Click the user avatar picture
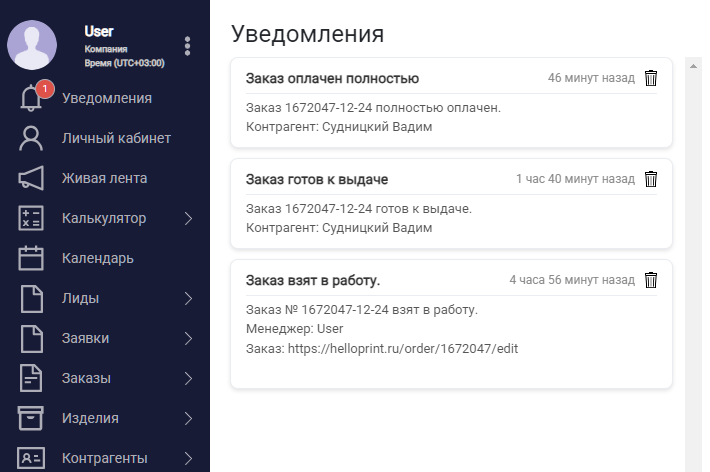This screenshot has width=710, height=472. tap(32, 45)
